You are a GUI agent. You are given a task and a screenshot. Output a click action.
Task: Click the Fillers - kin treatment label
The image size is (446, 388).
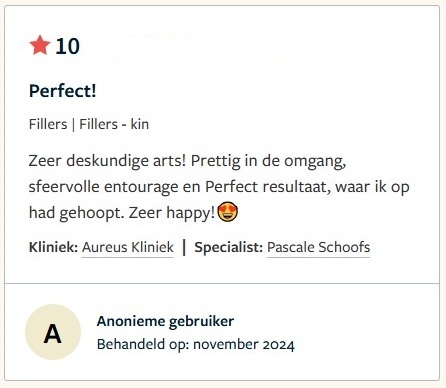coord(114,124)
